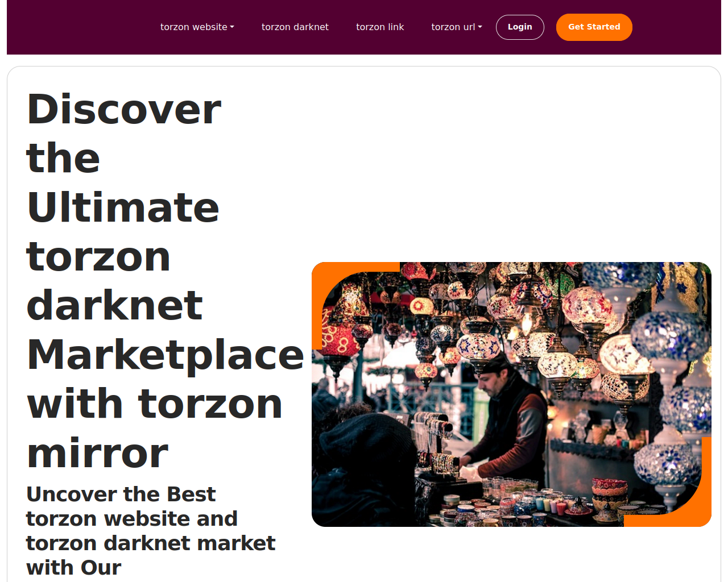Click empty area of maroon navigation bar
Image resolution: width=728 pixels, height=582 pixels.
point(80,27)
